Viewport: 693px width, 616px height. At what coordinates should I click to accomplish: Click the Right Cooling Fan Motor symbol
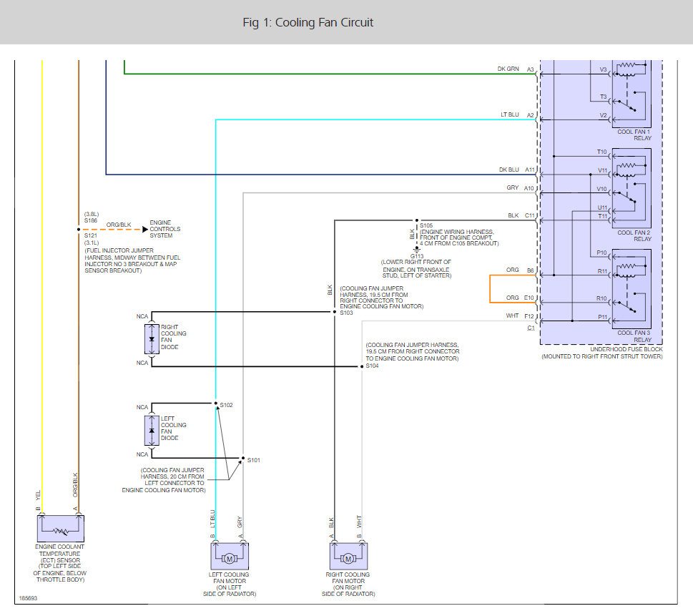[x=348, y=557]
